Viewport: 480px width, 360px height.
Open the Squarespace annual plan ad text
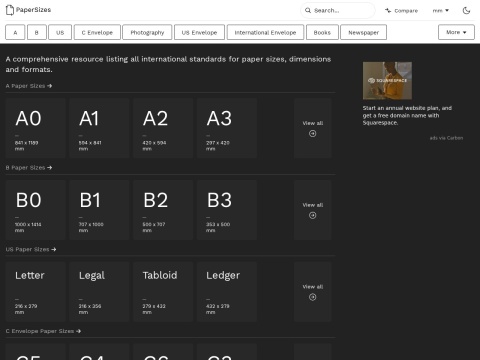(x=407, y=115)
